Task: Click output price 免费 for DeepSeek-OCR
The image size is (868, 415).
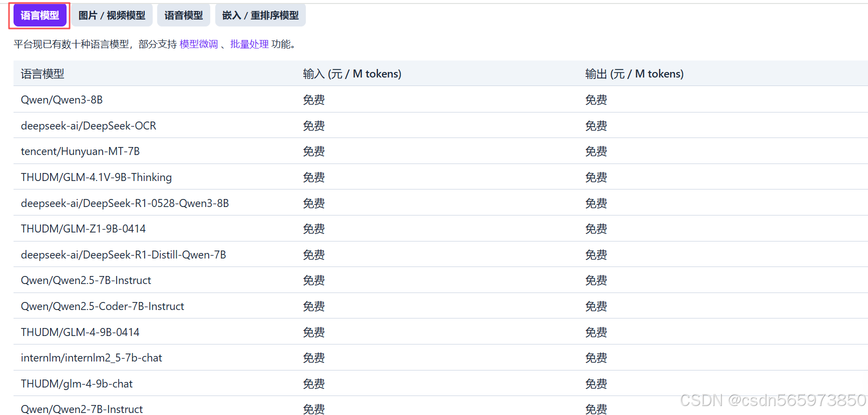Action: [x=596, y=125]
